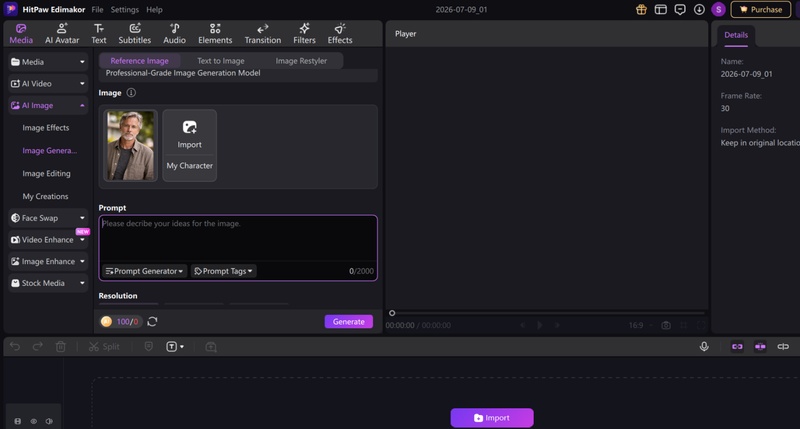Viewport: 800px width, 429px height.
Task: Open the Media tab in top toolbar
Action: tap(21, 34)
